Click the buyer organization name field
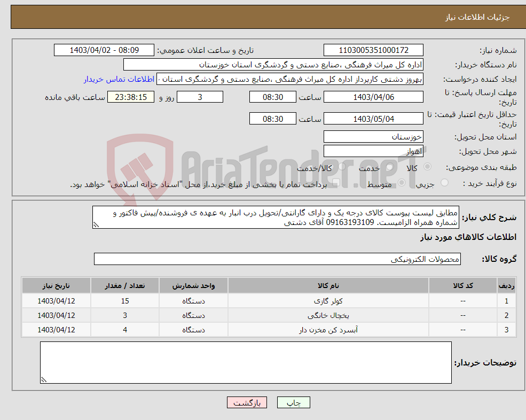 273,65
